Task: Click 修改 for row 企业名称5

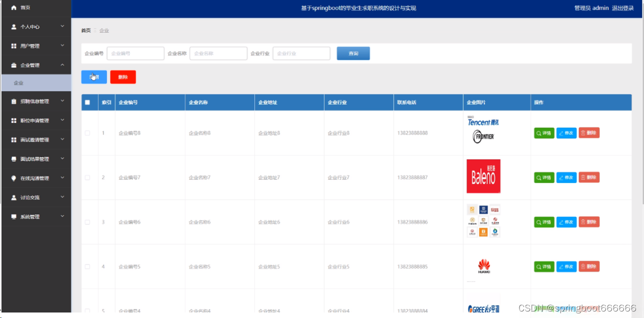Action: (566, 266)
